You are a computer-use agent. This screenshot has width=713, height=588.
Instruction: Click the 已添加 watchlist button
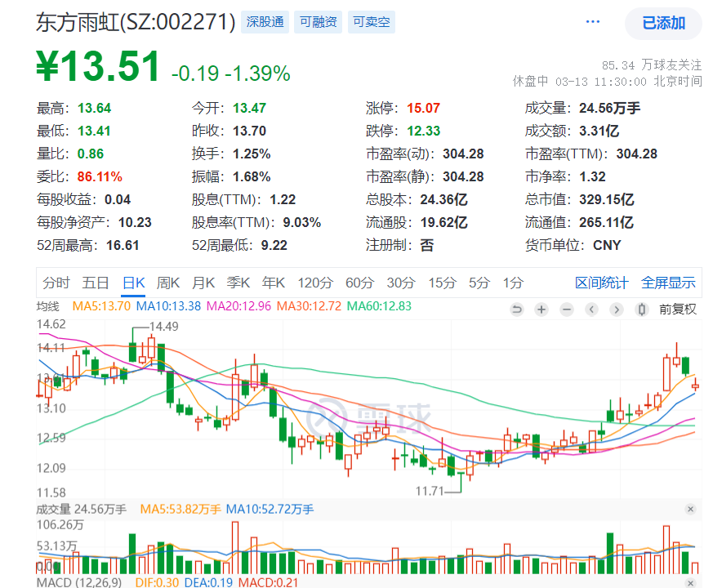663,23
